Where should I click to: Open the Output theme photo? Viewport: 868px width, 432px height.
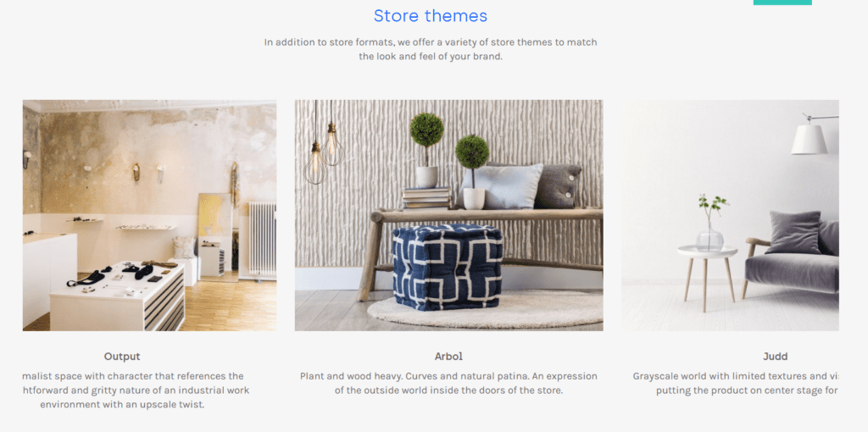[x=149, y=215]
